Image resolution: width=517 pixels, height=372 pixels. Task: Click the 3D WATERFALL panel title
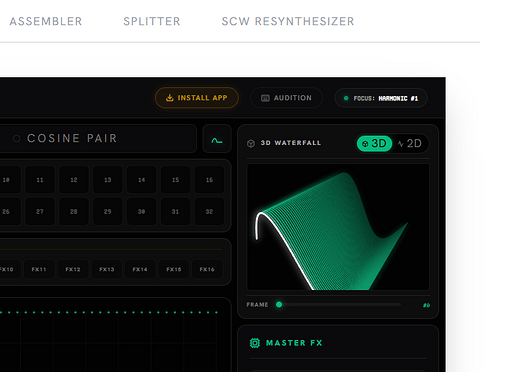[291, 143]
